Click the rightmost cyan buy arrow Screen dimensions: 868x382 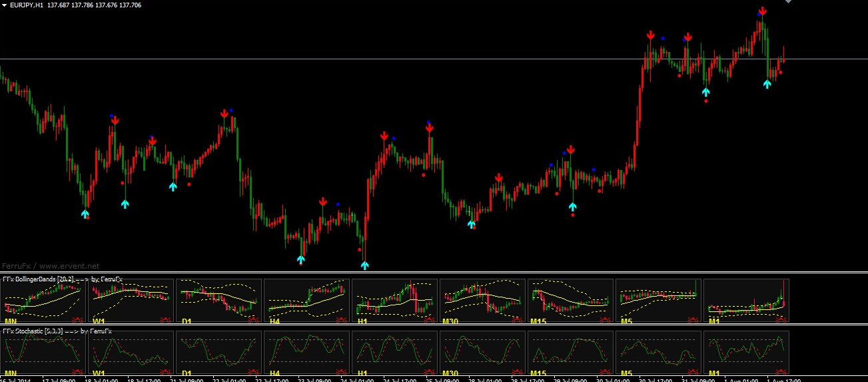click(767, 83)
